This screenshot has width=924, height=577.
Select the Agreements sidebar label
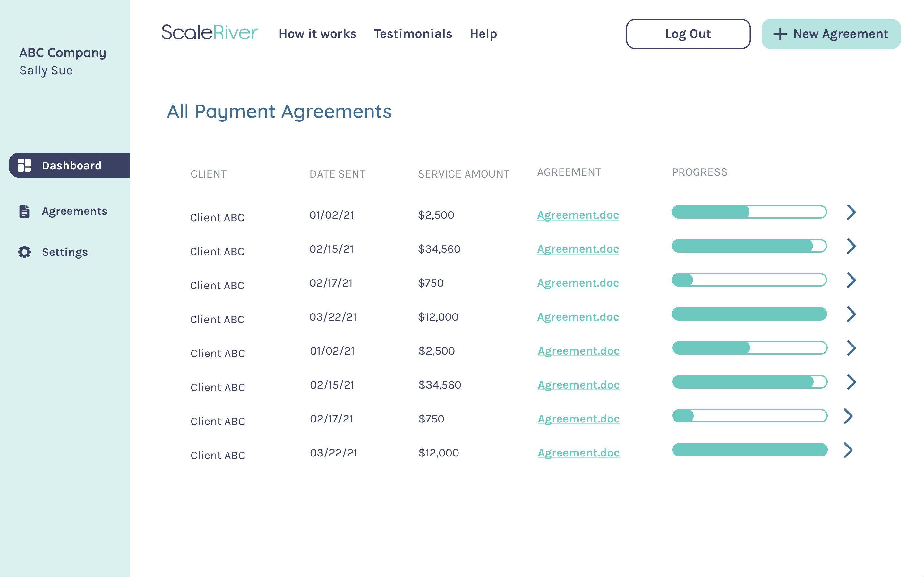pos(74,211)
